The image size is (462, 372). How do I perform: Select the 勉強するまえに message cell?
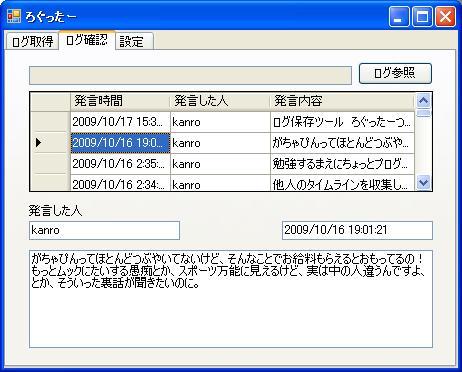coord(342,164)
